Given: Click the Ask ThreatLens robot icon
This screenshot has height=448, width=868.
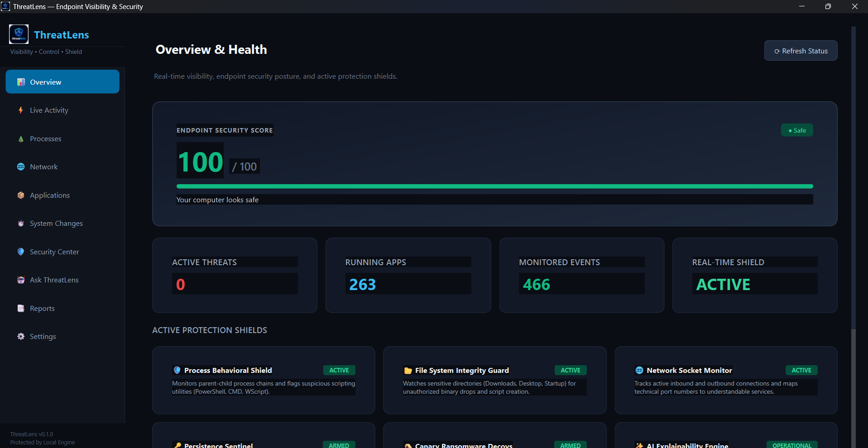Looking at the screenshot, I should 21,280.
